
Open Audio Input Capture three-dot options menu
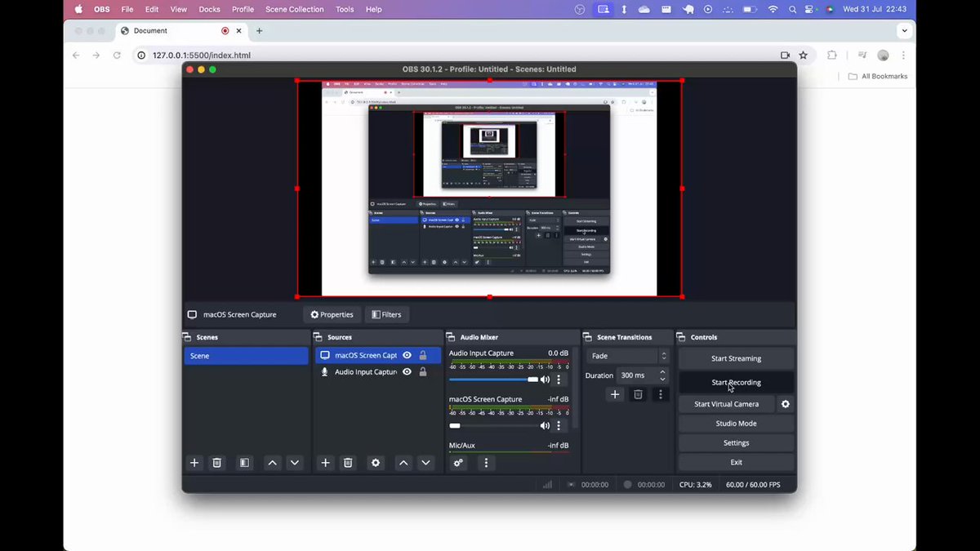tap(559, 380)
